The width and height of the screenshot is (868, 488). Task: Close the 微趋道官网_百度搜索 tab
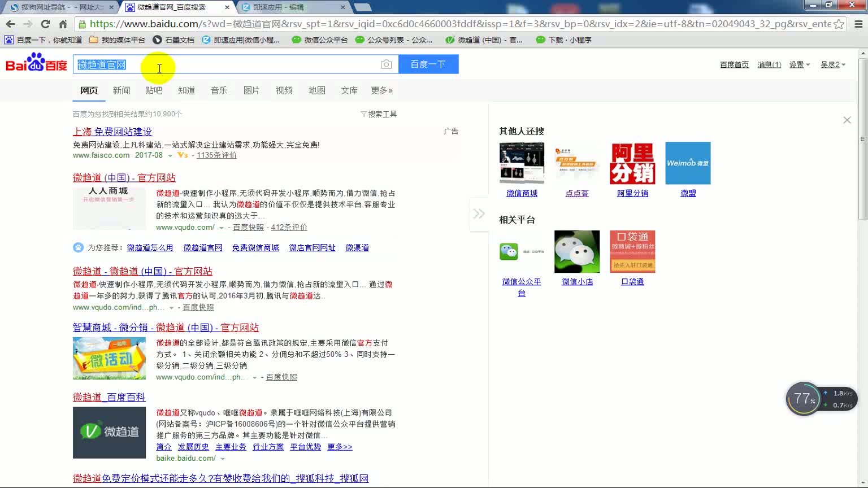point(227,7)
